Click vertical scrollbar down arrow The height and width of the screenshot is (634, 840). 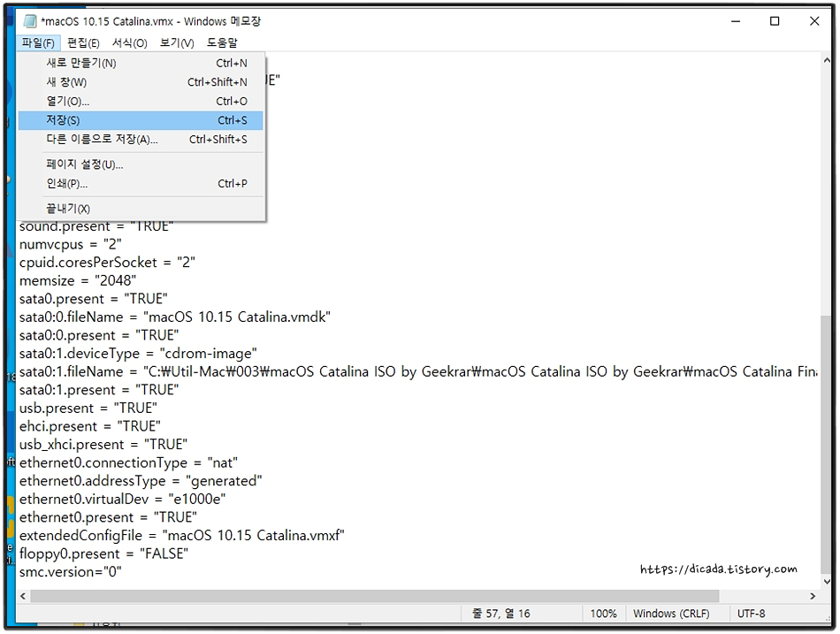click(827, 582)
